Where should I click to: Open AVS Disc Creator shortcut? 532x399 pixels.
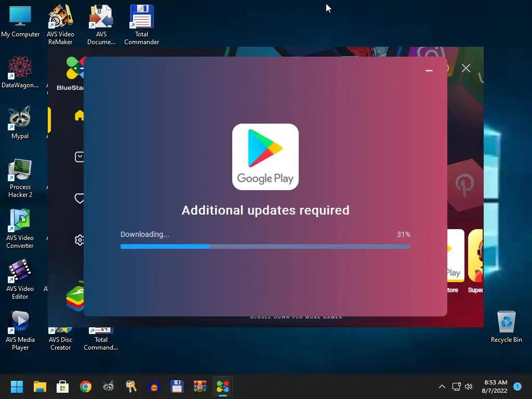click(x=60, y=339)
